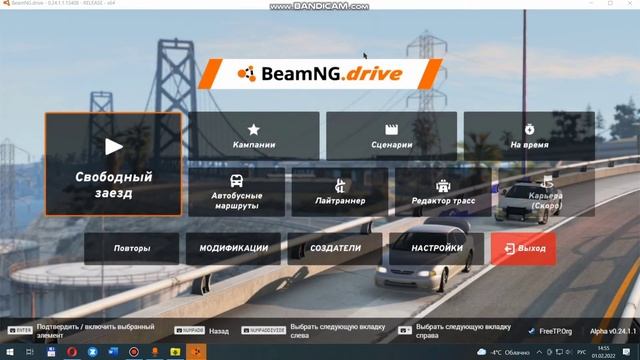Screen dimensions: 640x360
Task: Click the NUMPAD0 Назад back hint
Action: (x=201, y=331)
